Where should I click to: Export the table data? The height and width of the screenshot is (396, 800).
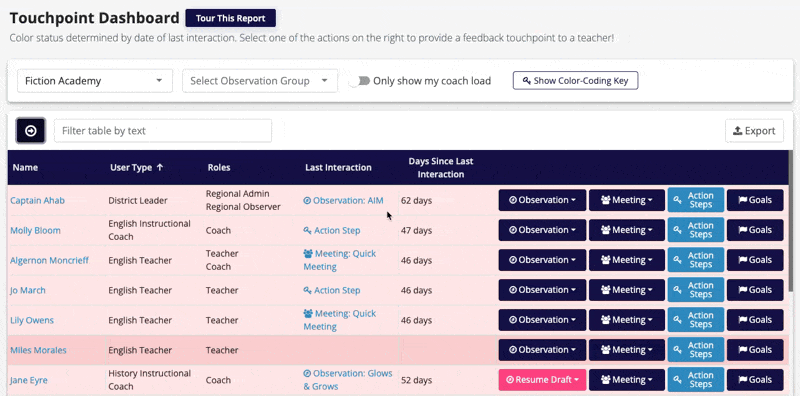tap(754, 131)
